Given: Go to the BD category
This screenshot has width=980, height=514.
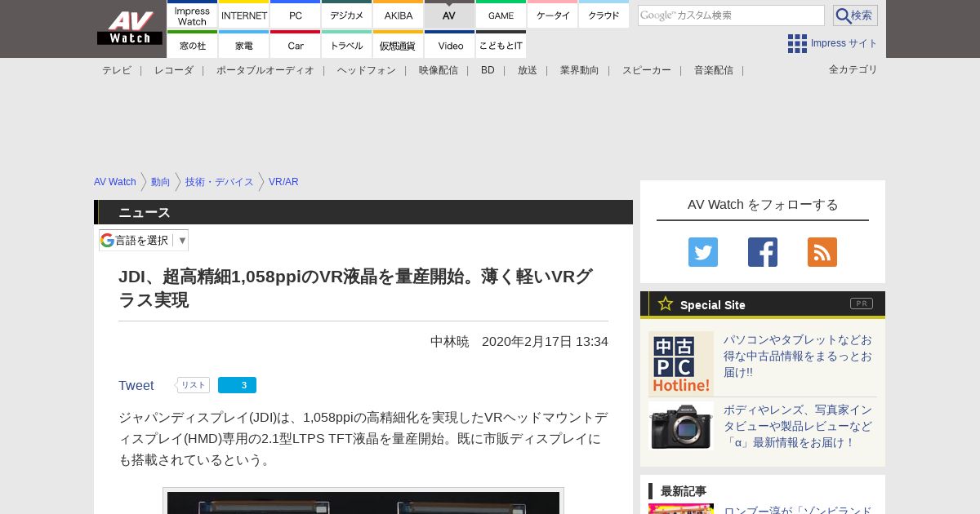Looking at the screenshot, I should click(488, 70).
